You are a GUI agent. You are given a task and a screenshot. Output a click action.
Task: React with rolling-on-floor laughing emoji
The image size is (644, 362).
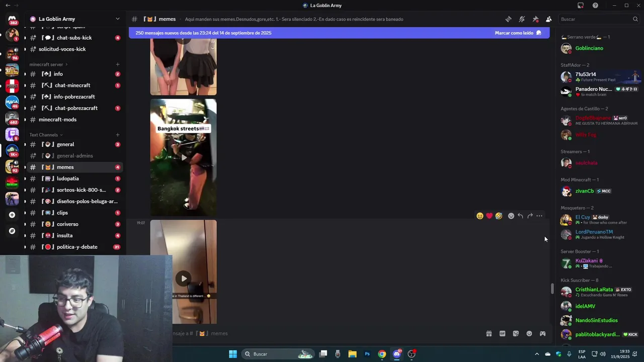(499, 216)
